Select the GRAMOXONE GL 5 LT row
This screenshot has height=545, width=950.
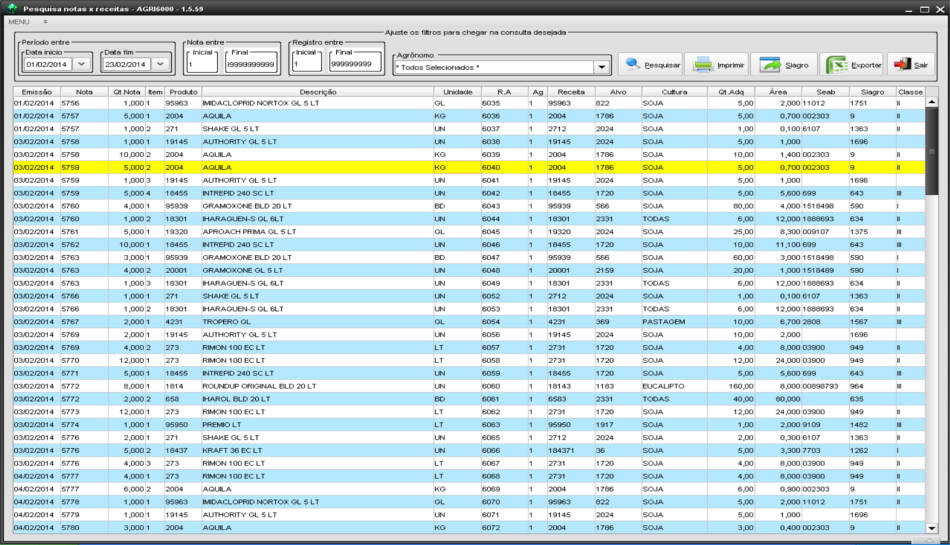pos(469,270)
